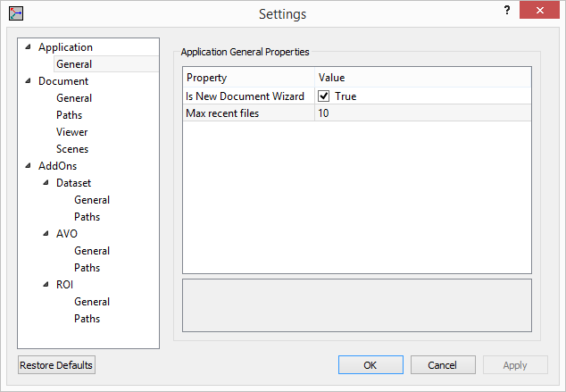The height and width of the screenshot is (392, 566).
Task: Click the Restore Defaults button
Action: coord(56,365)
